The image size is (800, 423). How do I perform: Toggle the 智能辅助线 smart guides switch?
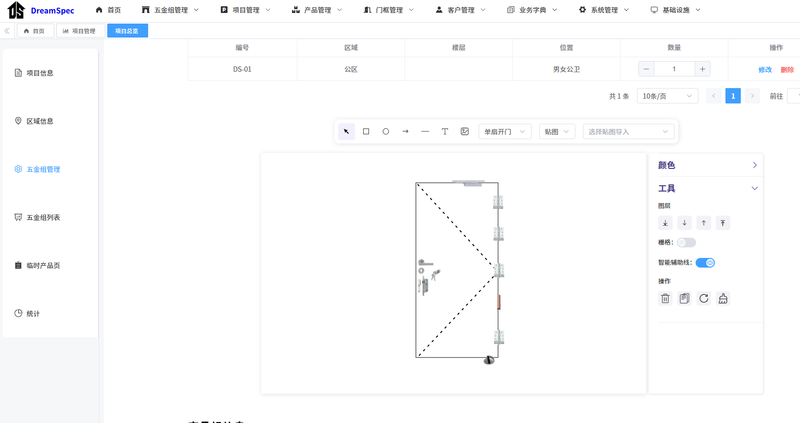coord(705,263)
